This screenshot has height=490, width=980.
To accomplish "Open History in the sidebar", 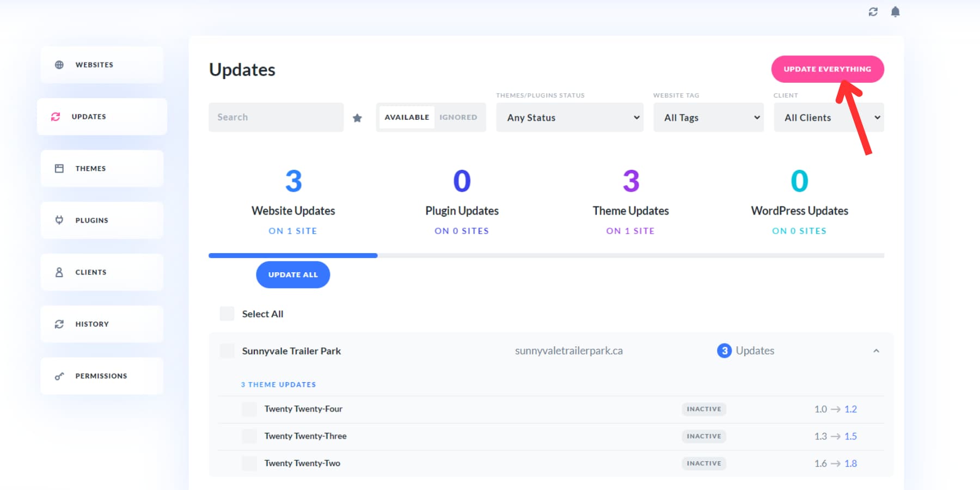I will pos(102,324).
